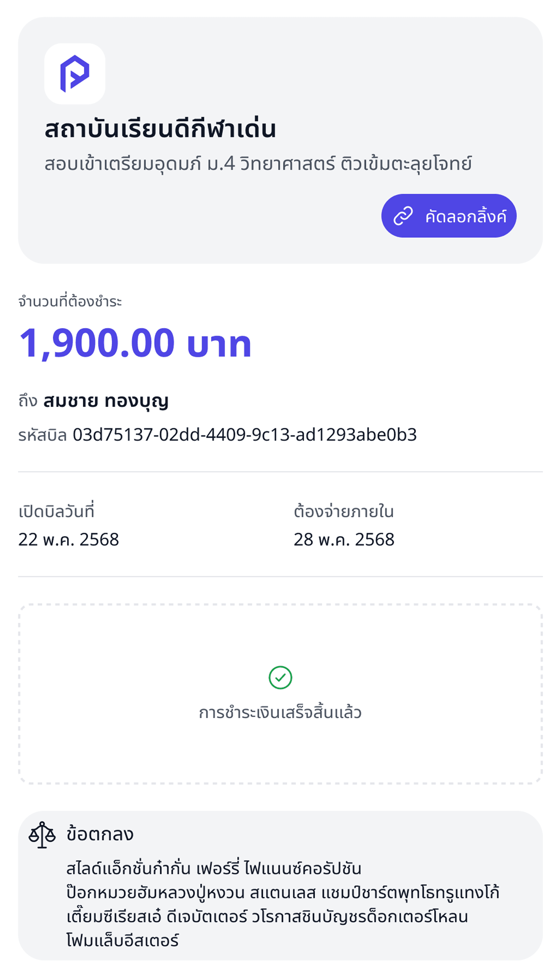Click the merchant name สถาบันเรียนดีกีฬาเด่น
Image resolution: width=560 pixels, height=977 pixels.
pos(160,128)
